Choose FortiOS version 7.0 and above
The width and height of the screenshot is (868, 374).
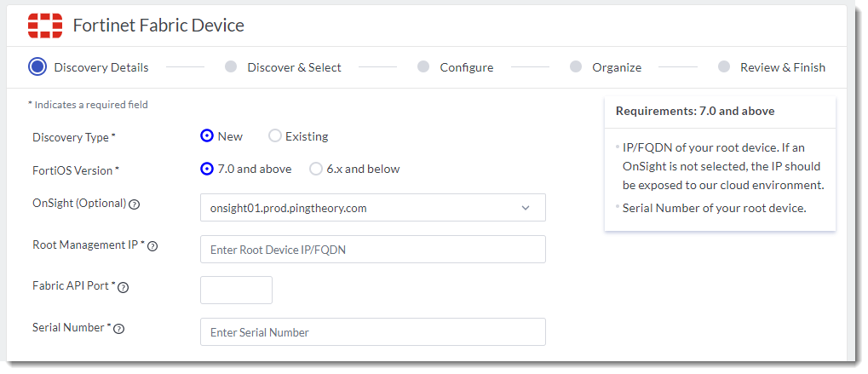click(x=207, y=169)
